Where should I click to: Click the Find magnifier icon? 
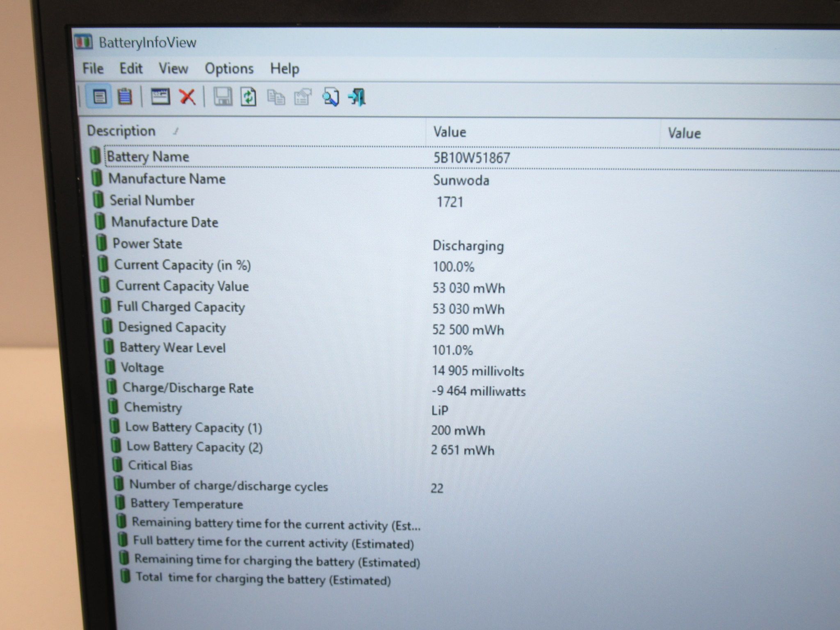(331, 98)
